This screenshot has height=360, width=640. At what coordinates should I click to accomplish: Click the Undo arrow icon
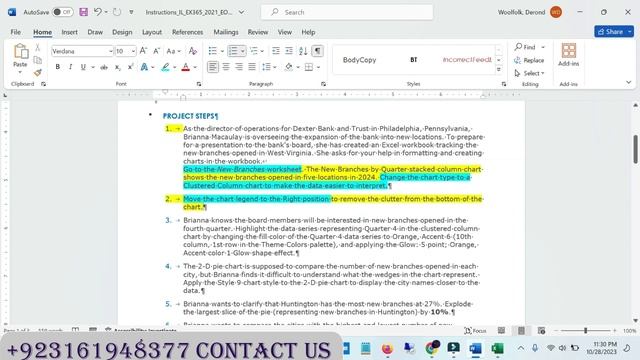98,12
